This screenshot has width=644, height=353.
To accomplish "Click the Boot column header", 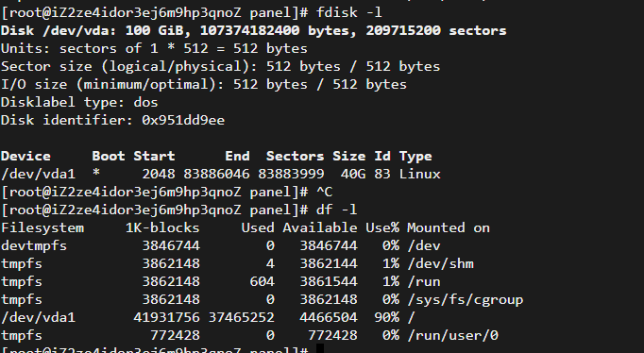I will pyautogui.click(x=109, y=156).
